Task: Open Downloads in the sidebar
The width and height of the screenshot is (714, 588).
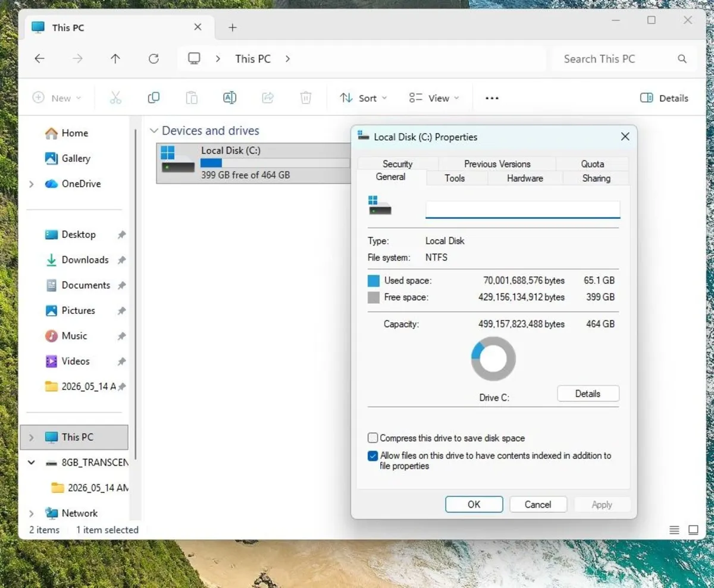Action: [85, 260]
